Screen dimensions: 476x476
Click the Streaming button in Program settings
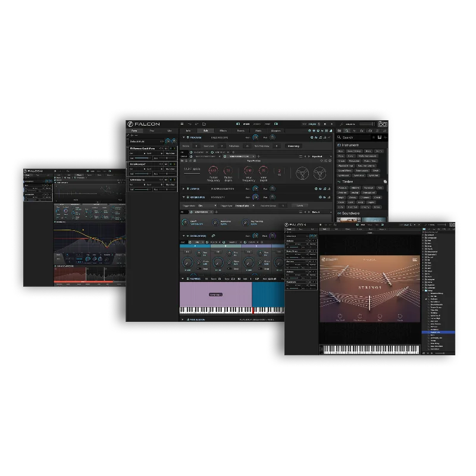point(293,146)
